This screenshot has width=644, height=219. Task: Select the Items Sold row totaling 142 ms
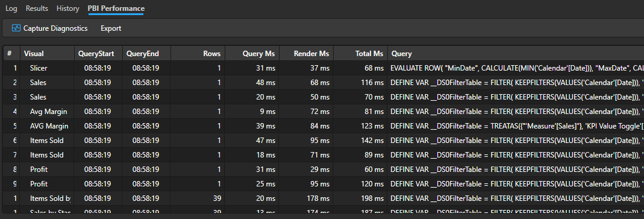pyautogui.click(x=324, y=141)
